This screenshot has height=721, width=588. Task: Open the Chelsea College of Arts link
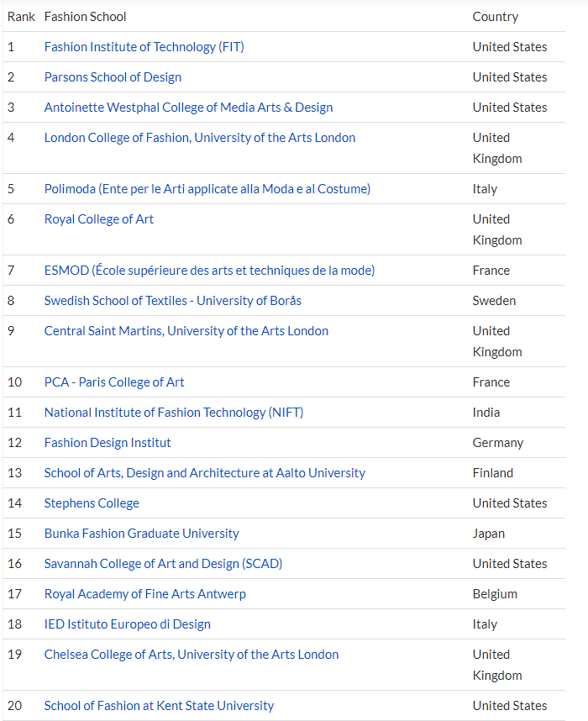(192, 655)
